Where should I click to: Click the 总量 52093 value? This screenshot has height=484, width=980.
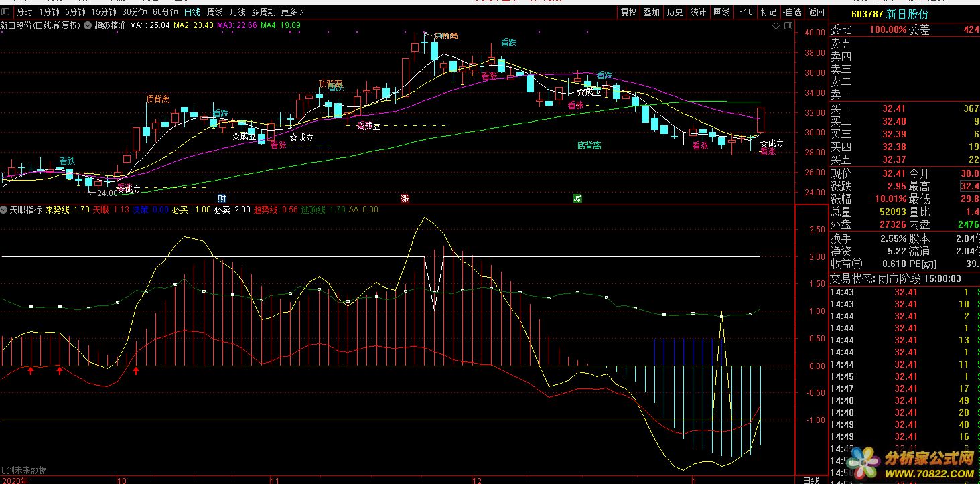coord(892,212)
